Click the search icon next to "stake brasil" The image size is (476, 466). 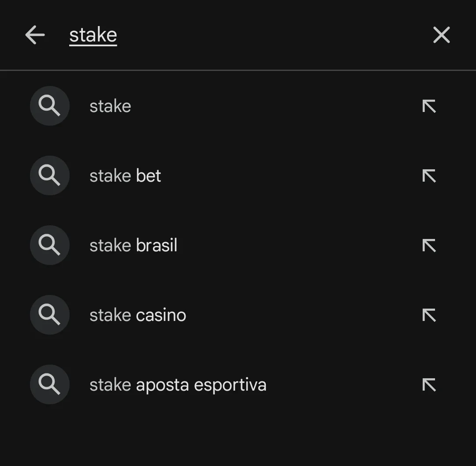coord(49,245)
